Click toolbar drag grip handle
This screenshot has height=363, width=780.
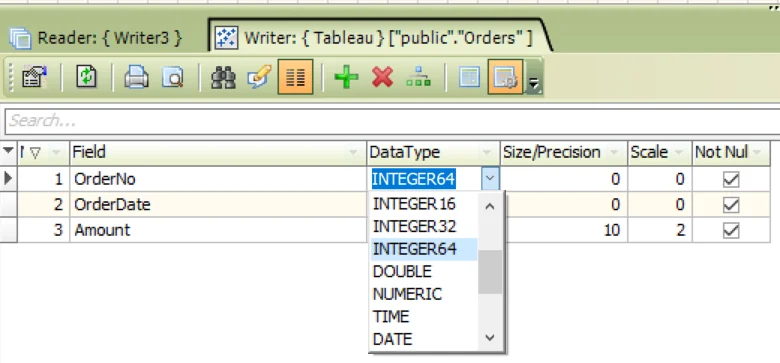[x=11, y=78]
